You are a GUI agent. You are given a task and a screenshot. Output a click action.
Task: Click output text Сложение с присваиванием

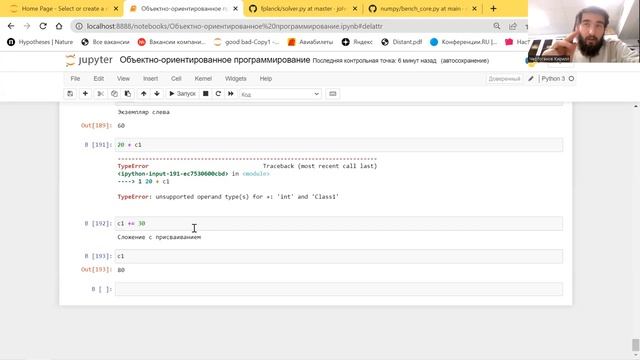pos(159,237)
